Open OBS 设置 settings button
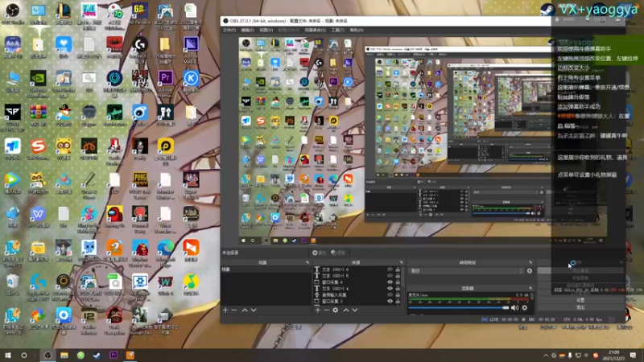Screen dimensions: 644x362 pos(580,300)
